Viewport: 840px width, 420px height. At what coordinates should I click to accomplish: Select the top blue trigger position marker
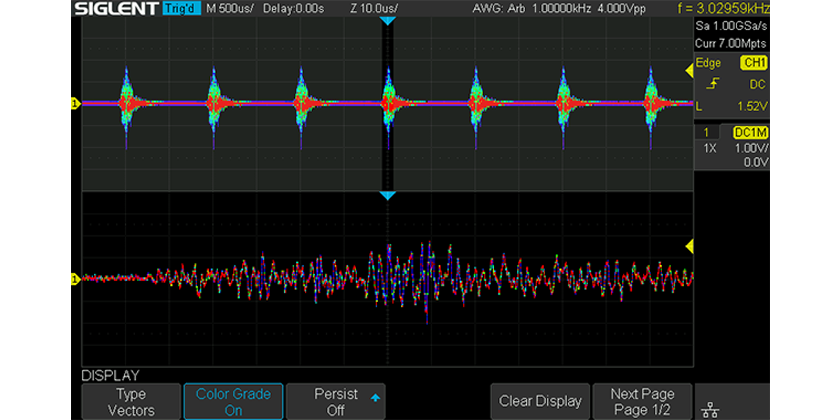click(x=388, y=22)
